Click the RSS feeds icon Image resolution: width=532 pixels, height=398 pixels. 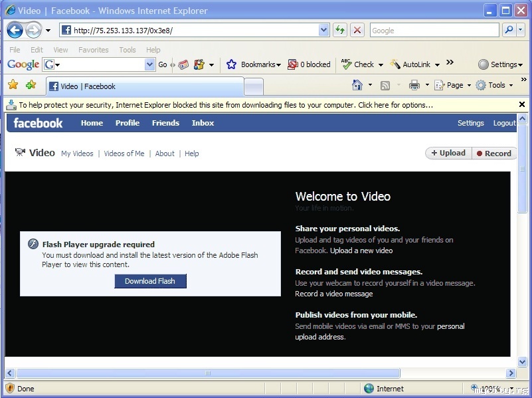coord(385,86)
